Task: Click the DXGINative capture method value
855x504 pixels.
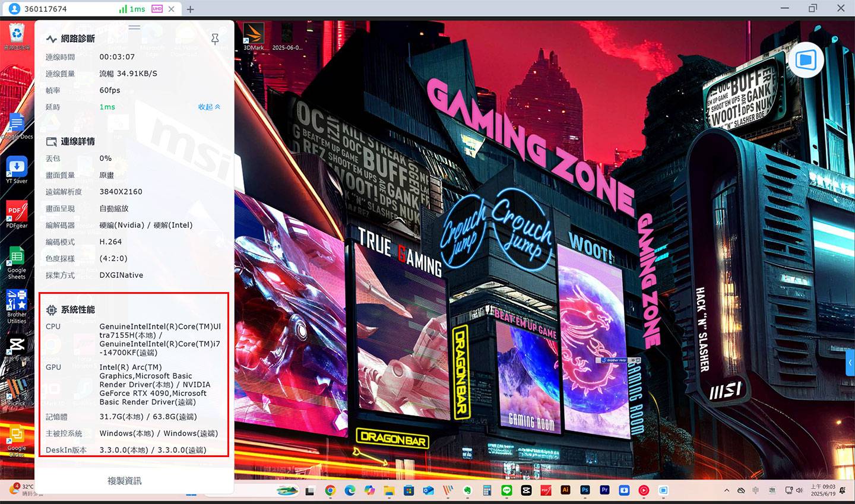Action: tap(121, 275)
